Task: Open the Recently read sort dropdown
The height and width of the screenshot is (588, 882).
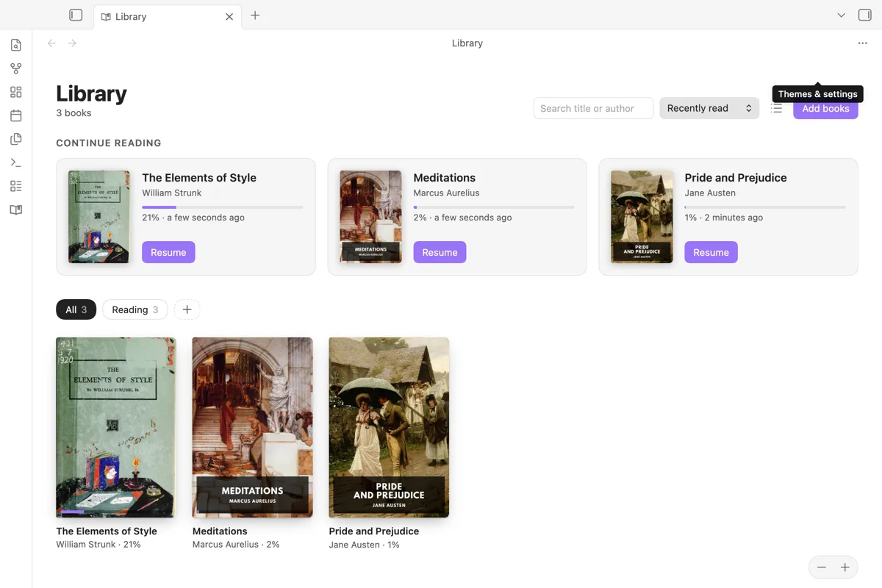Action: (709, 108)
